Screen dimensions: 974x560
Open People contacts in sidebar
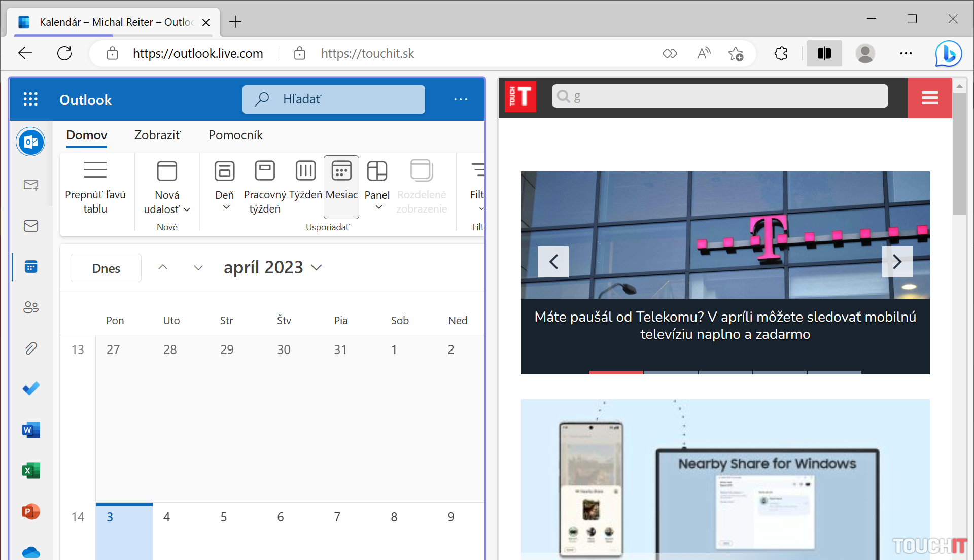[31, 307]
